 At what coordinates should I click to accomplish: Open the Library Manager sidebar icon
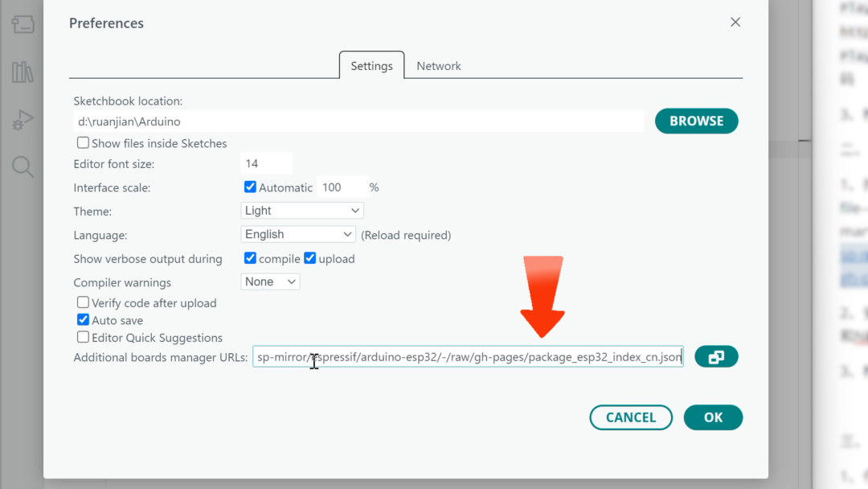point(23,72)
